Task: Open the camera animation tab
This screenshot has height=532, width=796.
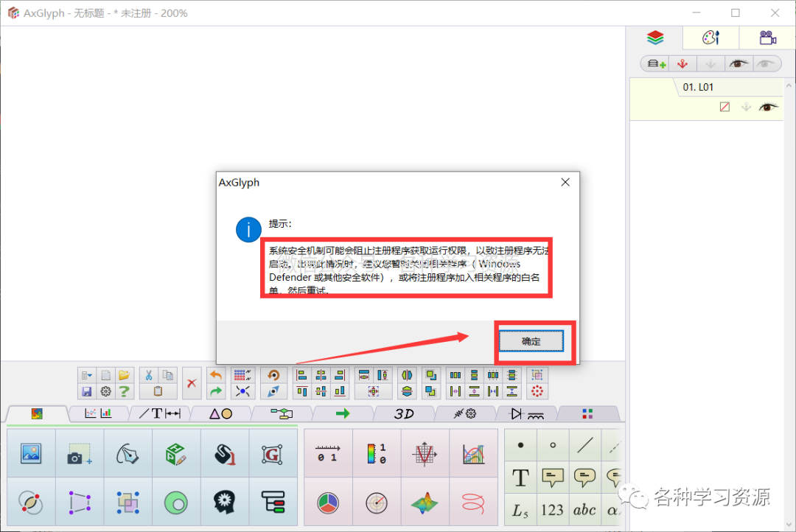Action: pos(767,38)
